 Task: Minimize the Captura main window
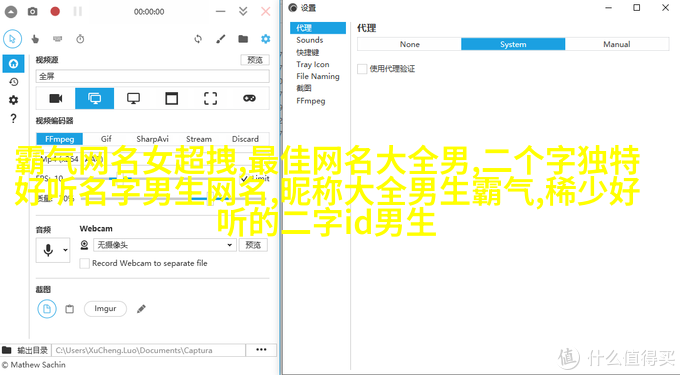(x=221, y=11)
